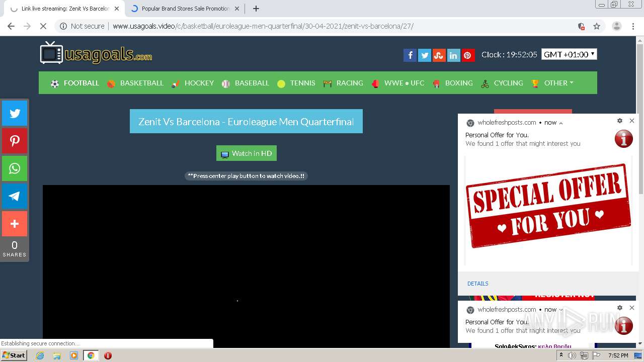Screen dimensions: 644x362
Task: Open Windows Explorer folder from taskbar
Action: 57,355
